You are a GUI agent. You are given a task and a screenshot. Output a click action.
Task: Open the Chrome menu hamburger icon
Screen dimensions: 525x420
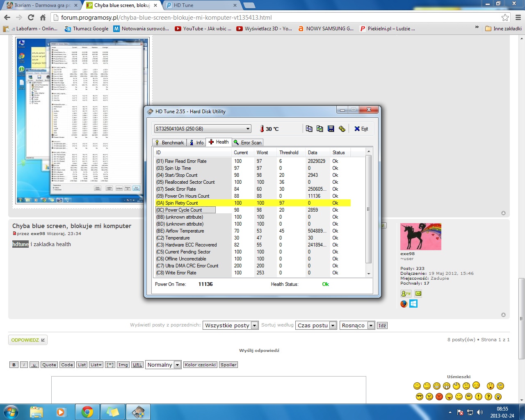click(518, 18)
